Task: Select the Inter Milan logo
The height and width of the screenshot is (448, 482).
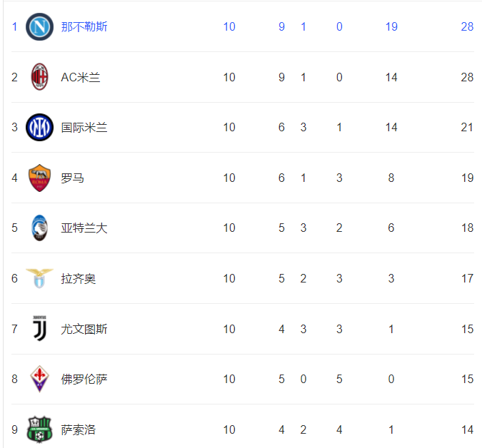Action: point(40,127)
